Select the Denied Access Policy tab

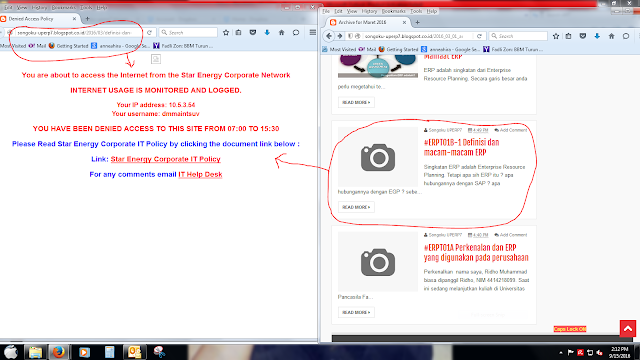[39, 19]
